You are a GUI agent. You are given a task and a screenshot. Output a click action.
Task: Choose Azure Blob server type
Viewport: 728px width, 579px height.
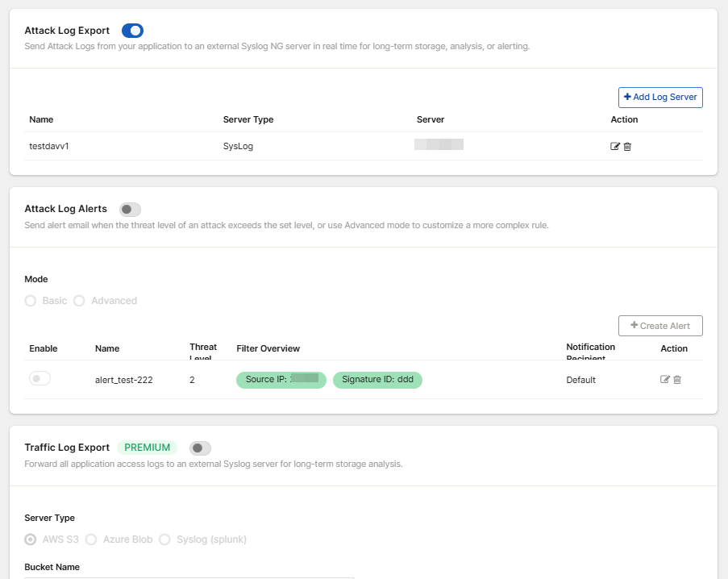click(x=91, y=539)
